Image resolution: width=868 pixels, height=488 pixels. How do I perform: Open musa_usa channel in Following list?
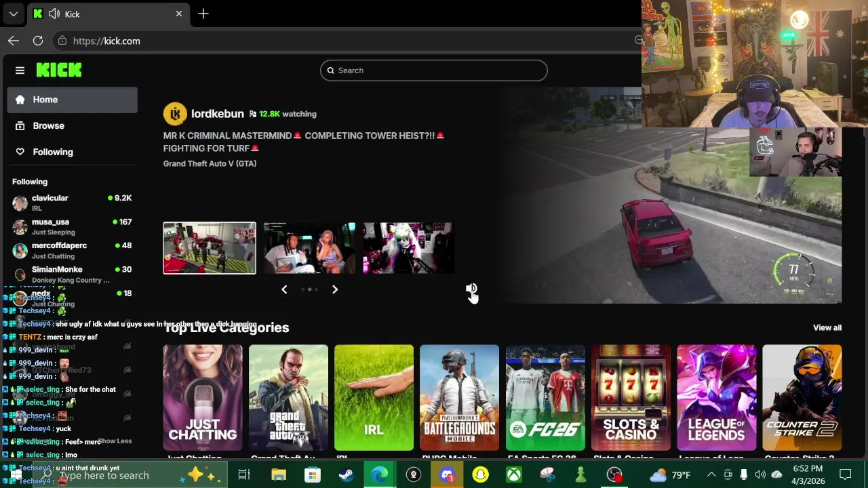[73, 226]
